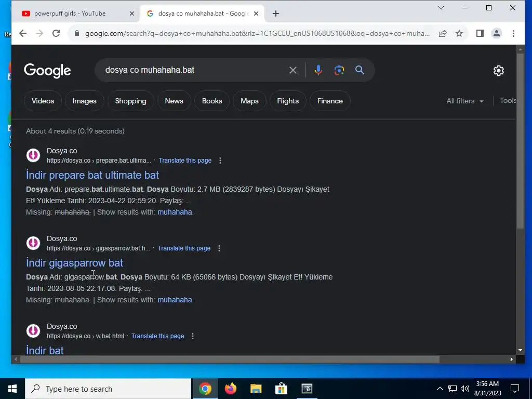Open the taskbar volume icon
Screen dimensions: 532x399
pyautogui.click(x=465, y=389)
